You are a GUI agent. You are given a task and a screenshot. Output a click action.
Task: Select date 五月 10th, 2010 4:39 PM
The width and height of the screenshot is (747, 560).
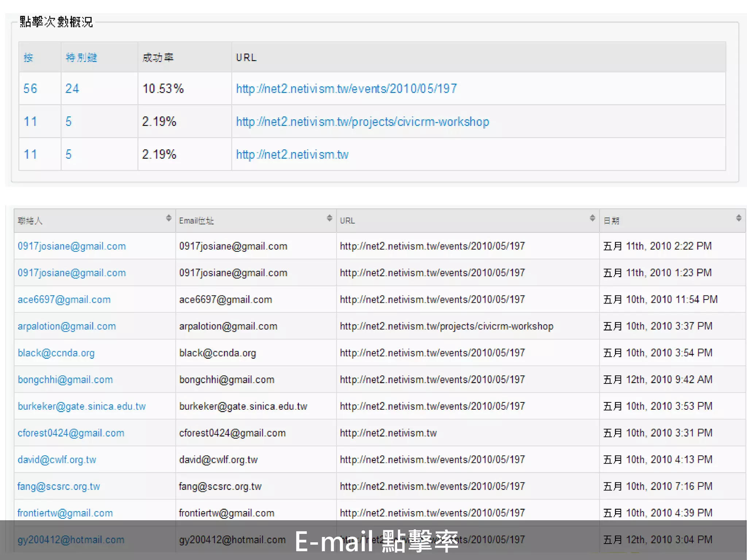pyautogui.click(x=658, y=513)
